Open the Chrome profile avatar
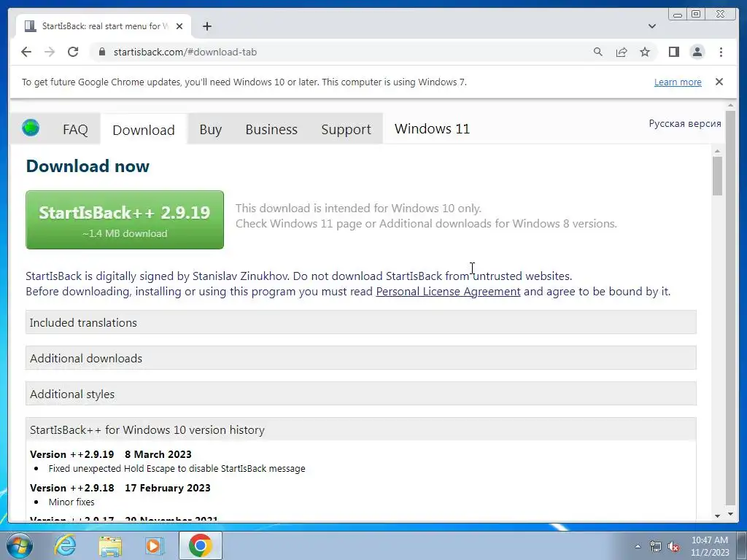 click(697, 52)
